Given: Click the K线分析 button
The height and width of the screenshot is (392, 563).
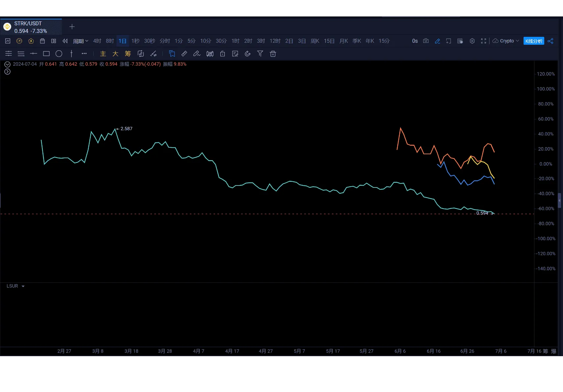Looking at the screenshot, I should point(533,41).
